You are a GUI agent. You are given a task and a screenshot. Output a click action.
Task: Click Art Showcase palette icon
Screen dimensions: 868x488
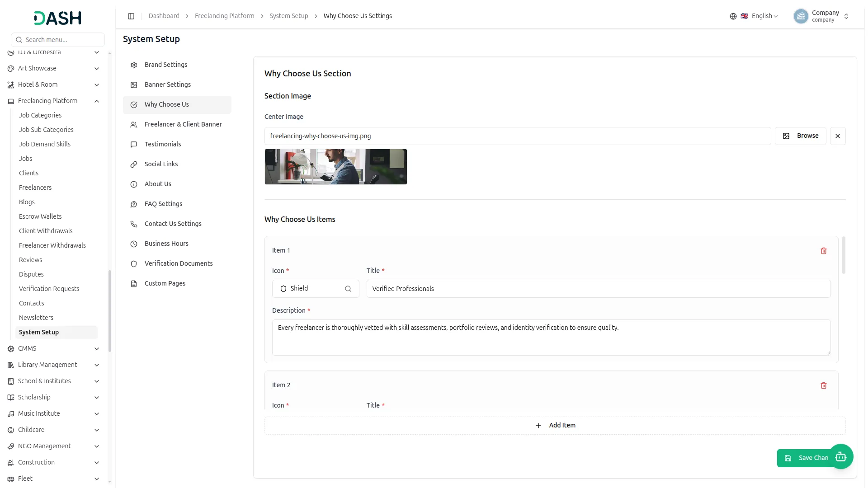(11, 69)
